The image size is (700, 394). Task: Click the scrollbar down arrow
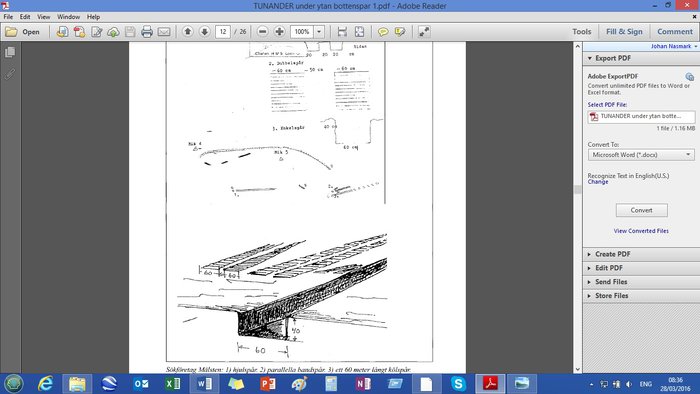578,369
